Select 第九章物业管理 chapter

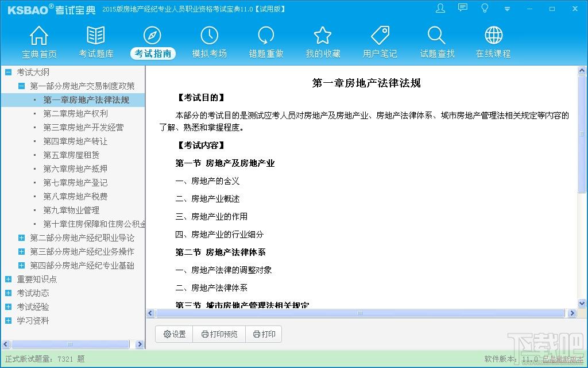click(71, 210)
